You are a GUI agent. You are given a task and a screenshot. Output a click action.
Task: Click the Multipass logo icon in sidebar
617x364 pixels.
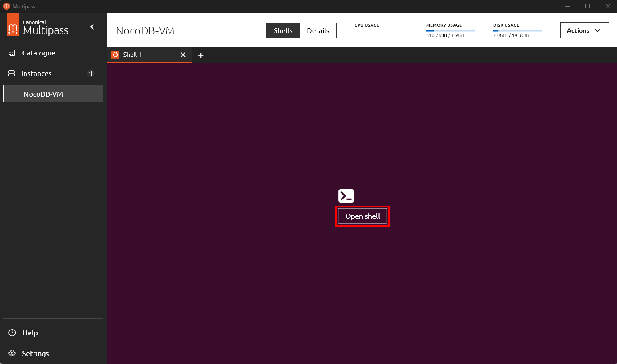point(13,25)
